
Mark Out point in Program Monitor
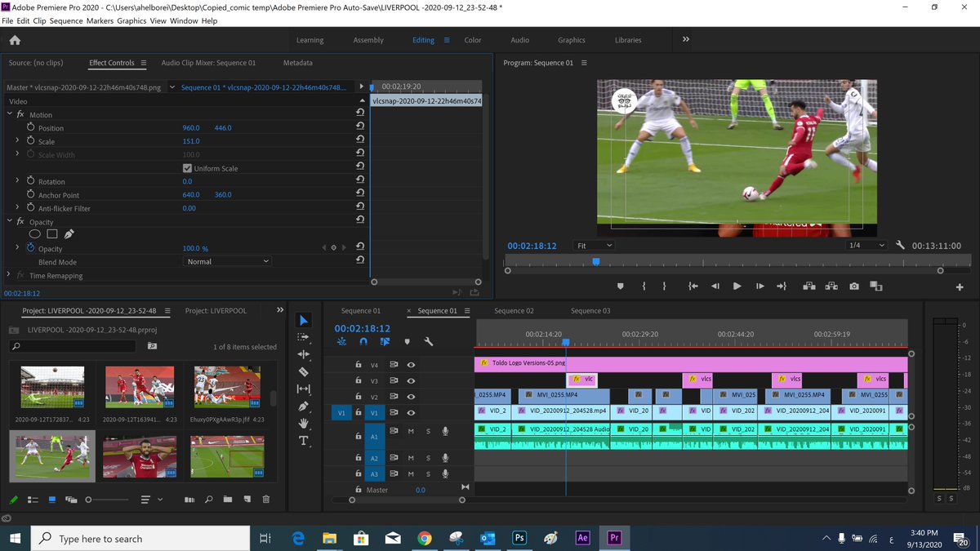pyautogui.click(x=664, y=287)
